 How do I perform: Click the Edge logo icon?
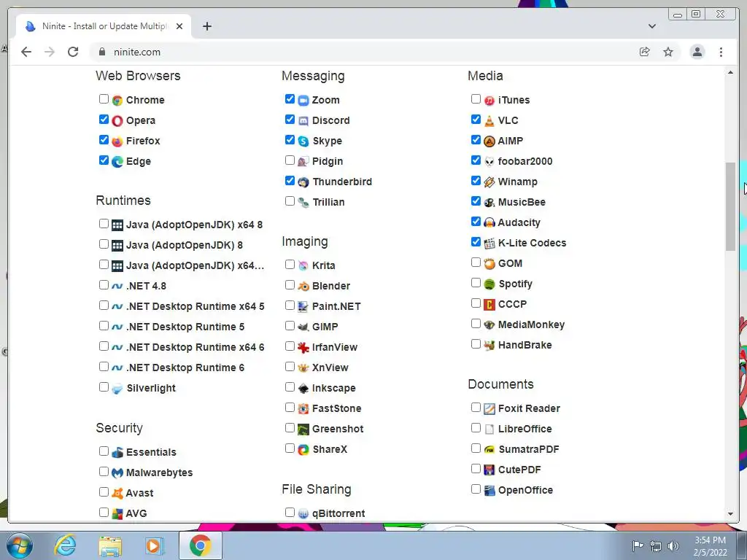[117, 162]
